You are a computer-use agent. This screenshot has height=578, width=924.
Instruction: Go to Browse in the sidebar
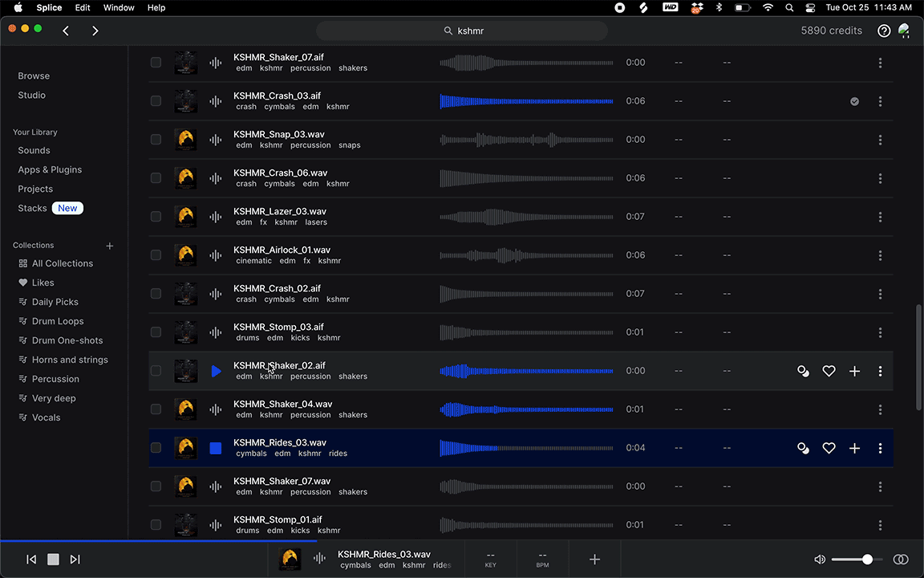pyautogui.click(x=34, y=76)
